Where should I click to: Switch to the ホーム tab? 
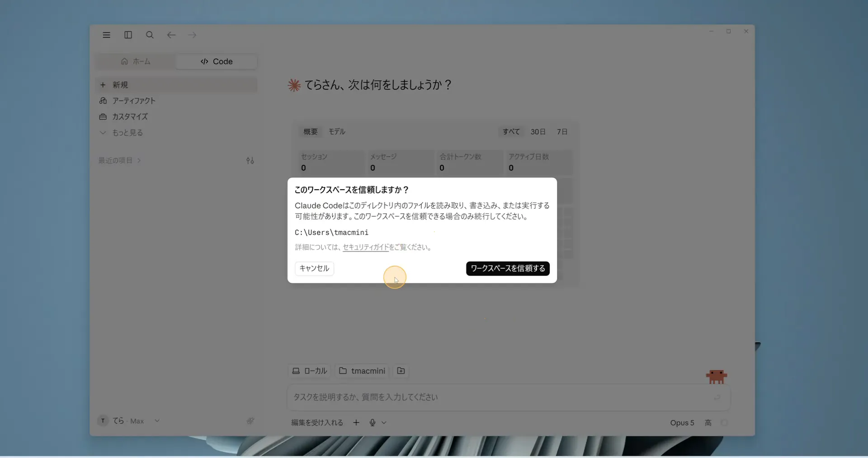coord(136,61)
